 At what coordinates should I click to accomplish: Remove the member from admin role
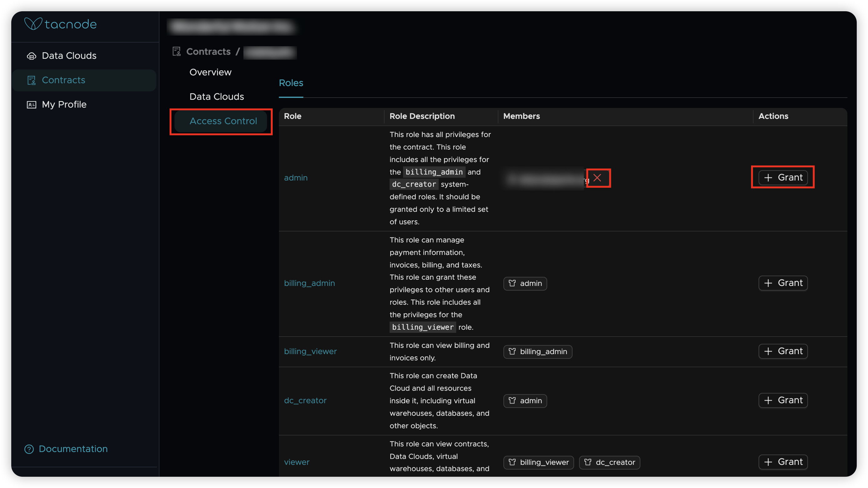pos(597,178)
